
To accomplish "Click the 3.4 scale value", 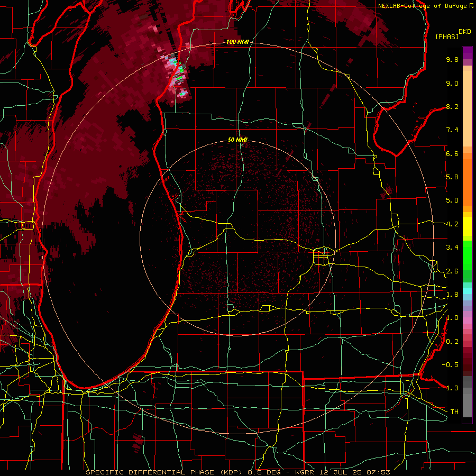I will coord(452,248).
